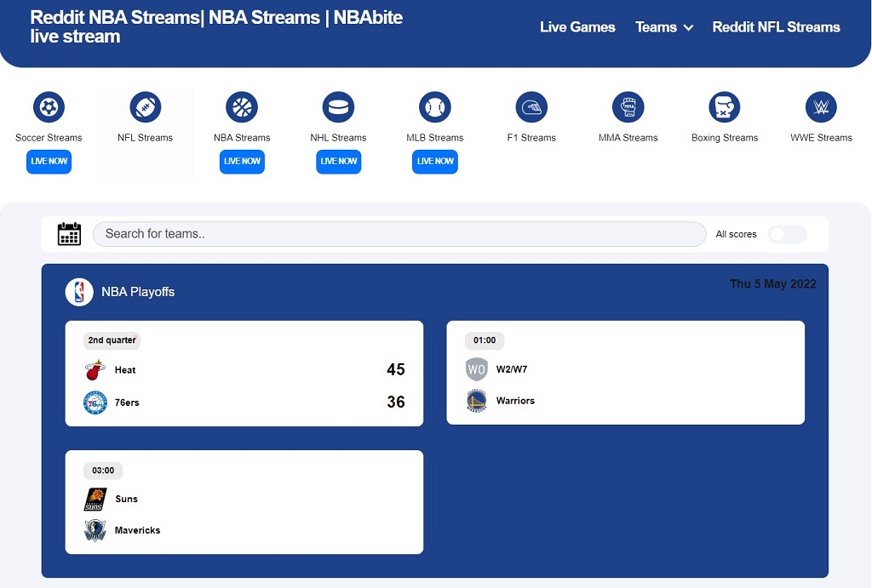Open the Teams menu item
The width and height of the screenshot is (872, 588).
coord(657,27)
